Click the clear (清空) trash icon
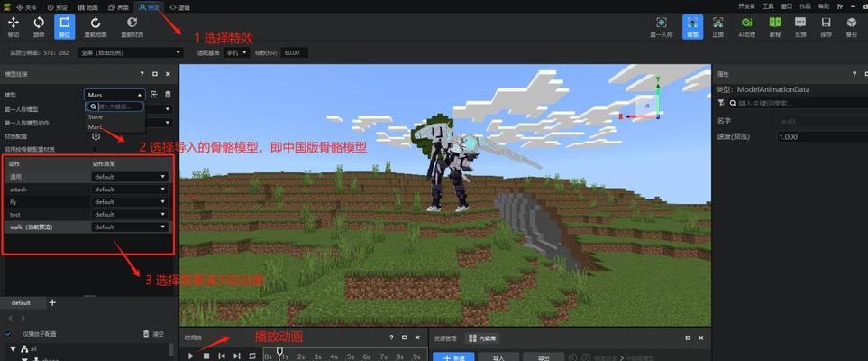The height and width of the screenshot is (361, 868). pyautogui.click(x=146, y=333)
